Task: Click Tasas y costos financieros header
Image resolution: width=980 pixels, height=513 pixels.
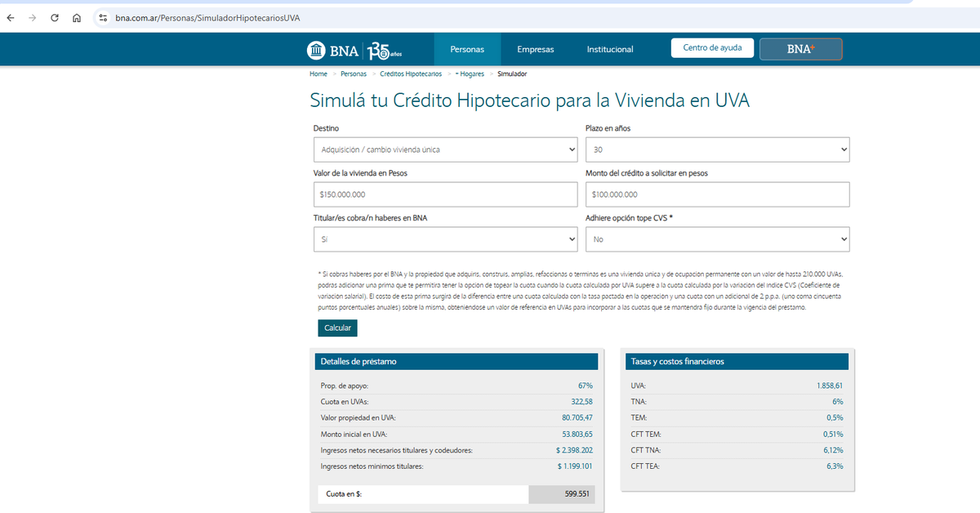Action: coord(737,361)
